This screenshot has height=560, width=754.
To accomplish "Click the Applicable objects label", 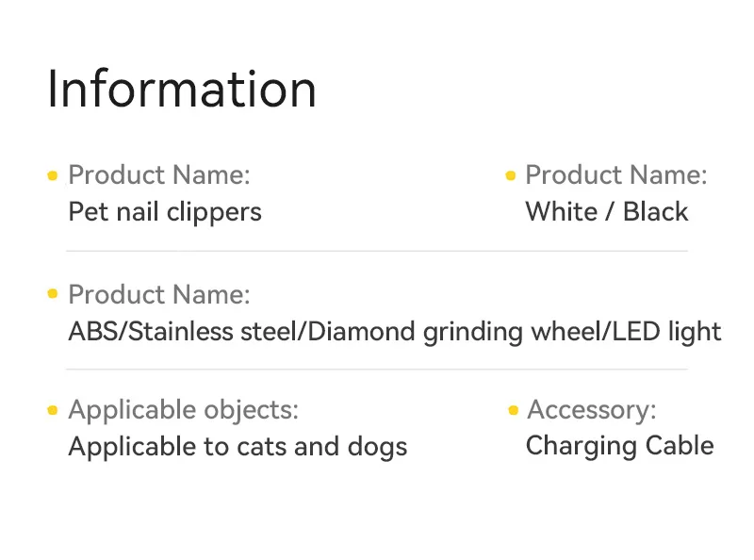I will click(x=183, y=410).
